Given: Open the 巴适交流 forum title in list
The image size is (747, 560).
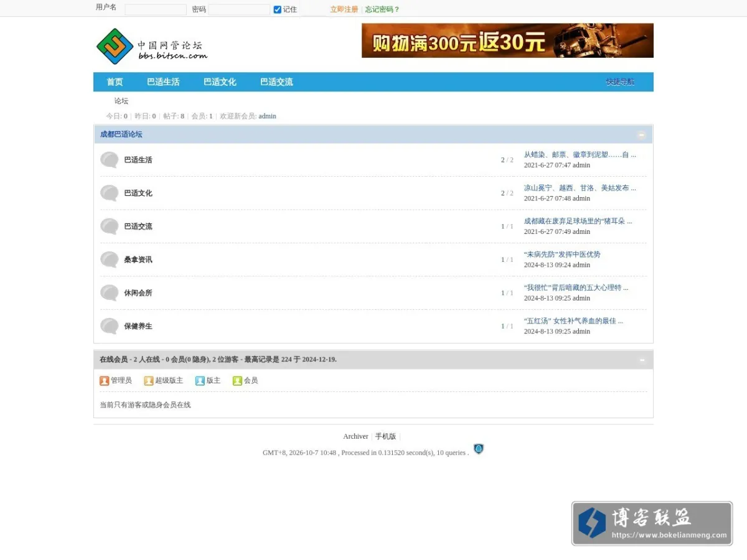Looking at the screenshot, I should pos(138,226).
